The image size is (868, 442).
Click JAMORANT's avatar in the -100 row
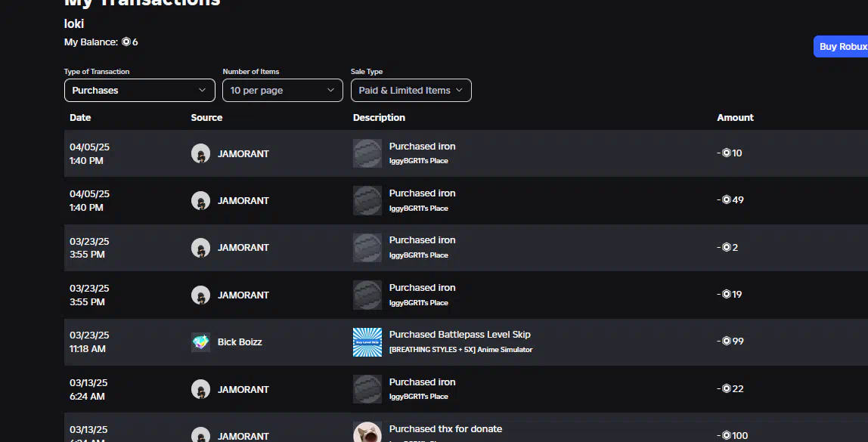tap(200, 434)
